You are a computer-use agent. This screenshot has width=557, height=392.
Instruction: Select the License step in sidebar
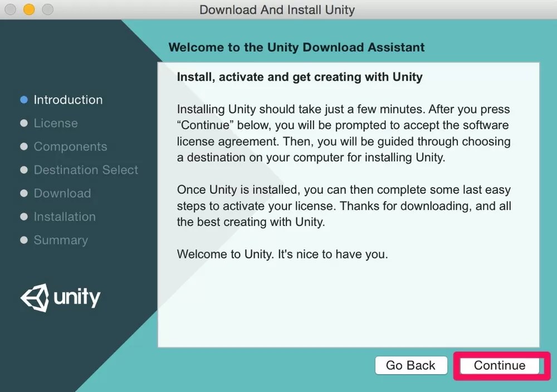click(x=56, y=123)
